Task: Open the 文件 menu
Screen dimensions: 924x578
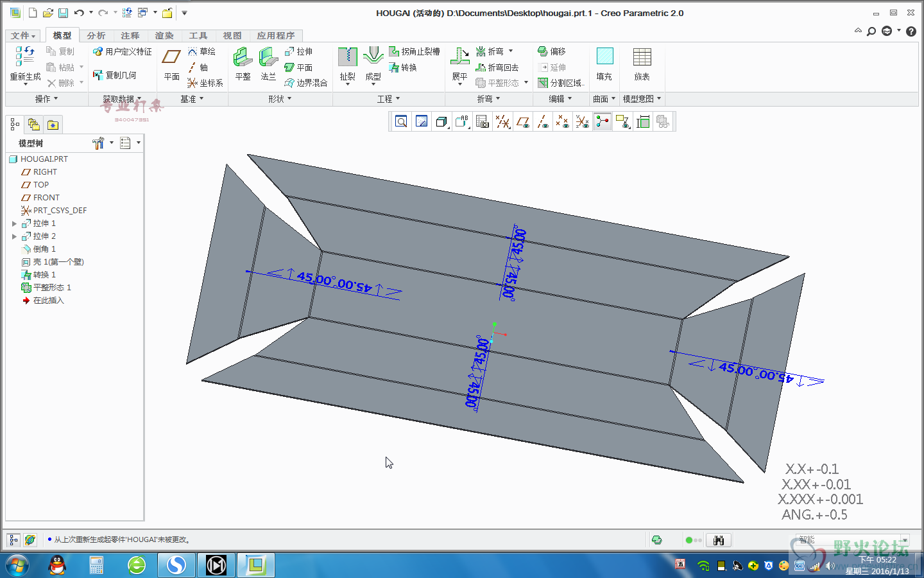Action: click(x=23, y=35)
